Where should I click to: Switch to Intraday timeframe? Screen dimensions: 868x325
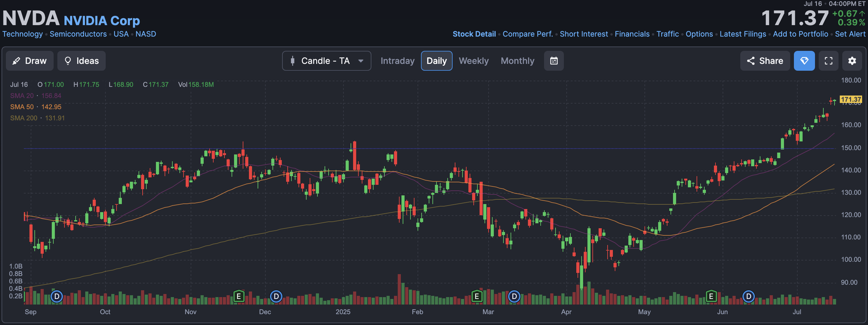[397, 61]
